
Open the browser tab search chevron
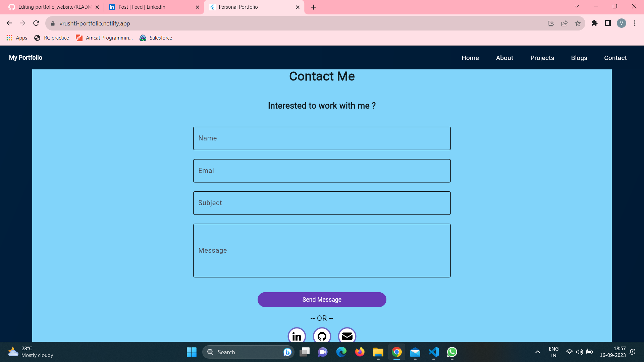[577, 6]
